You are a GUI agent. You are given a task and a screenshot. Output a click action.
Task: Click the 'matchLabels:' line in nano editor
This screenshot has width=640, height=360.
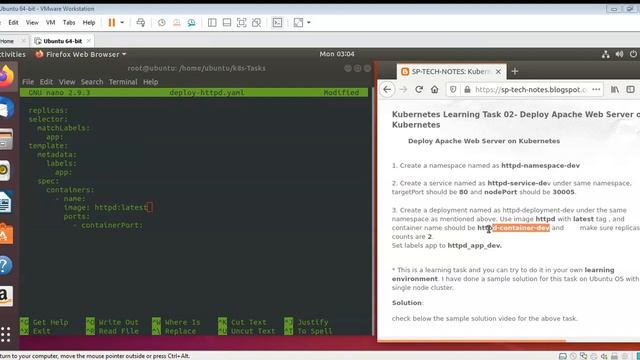pos(63,128)
